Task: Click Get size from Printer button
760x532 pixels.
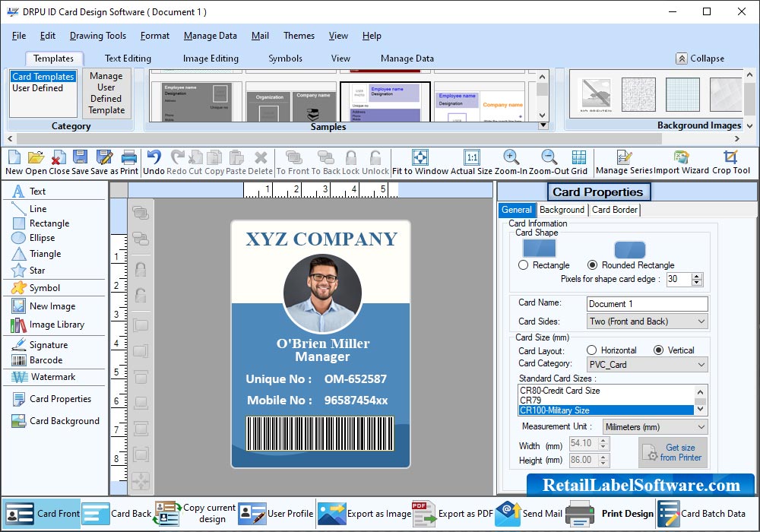Action: 673,452
